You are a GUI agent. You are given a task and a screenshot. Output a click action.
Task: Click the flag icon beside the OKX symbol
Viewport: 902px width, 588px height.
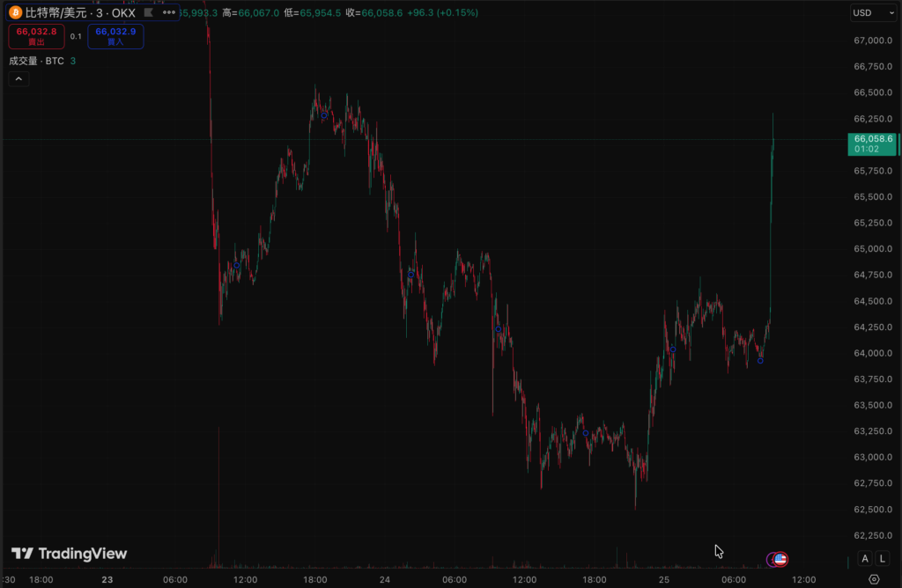[x=148, y=12]
